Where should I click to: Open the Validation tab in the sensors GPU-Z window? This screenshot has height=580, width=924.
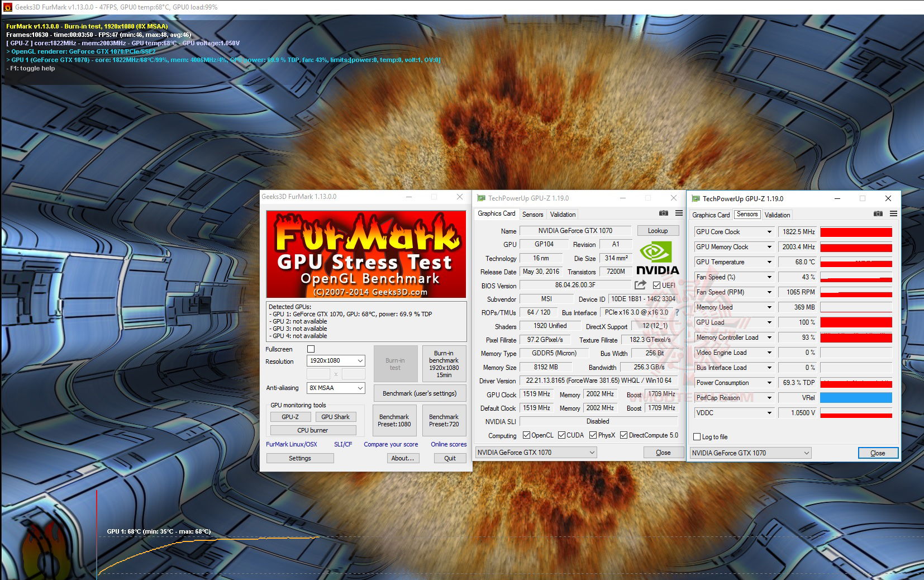(x=777, y=215)
